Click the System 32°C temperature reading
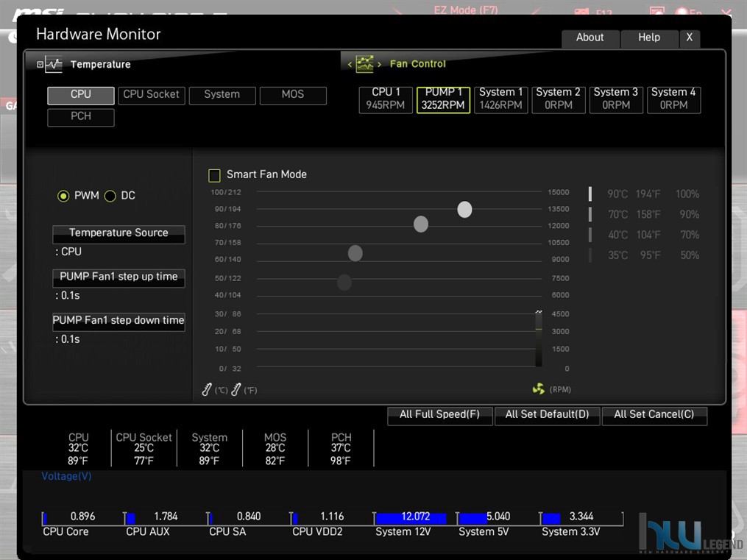 coord(210,449)
